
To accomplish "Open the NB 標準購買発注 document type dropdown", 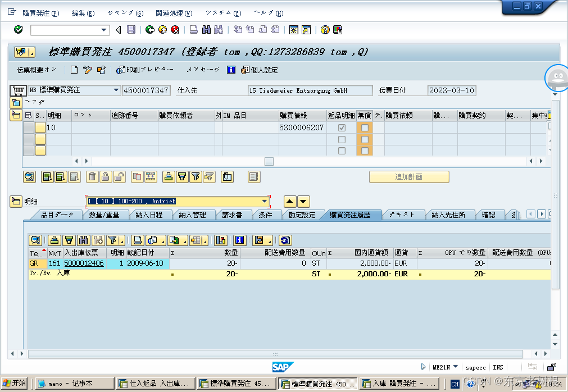I will [x=116, y=90].
